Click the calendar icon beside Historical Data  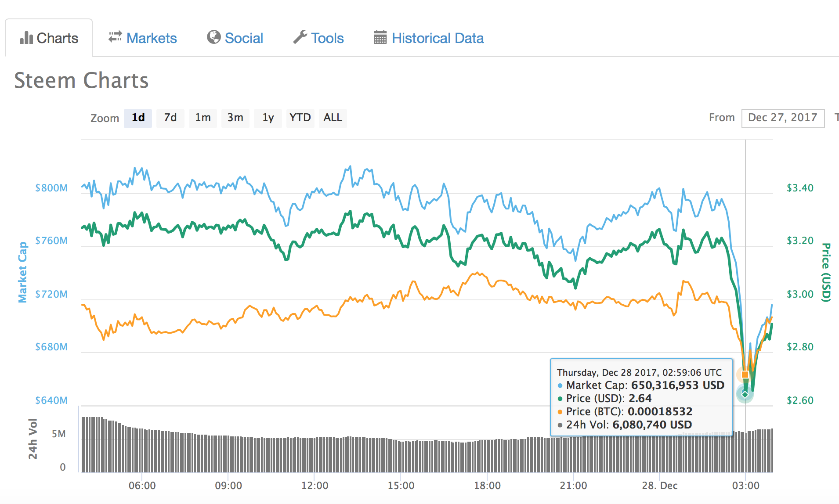(380, 37)
